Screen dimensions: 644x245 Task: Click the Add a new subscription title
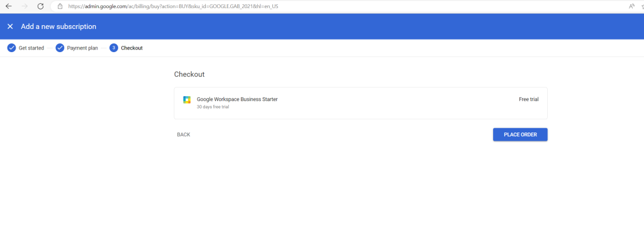(58, 26)
